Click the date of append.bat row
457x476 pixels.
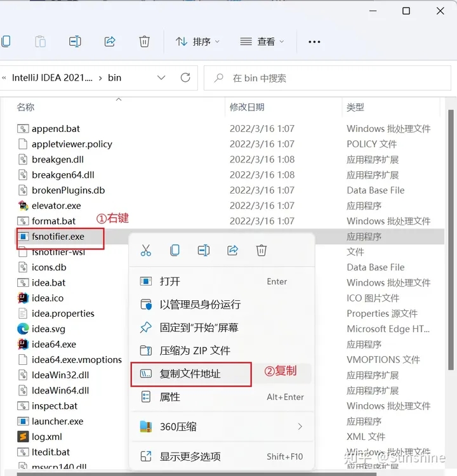[262, 129]
